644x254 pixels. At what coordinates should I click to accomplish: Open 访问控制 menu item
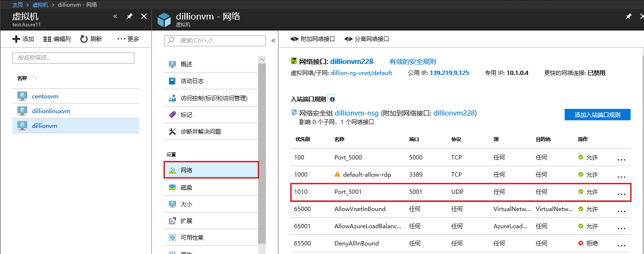pyautogui.click(x=213, y=98)
